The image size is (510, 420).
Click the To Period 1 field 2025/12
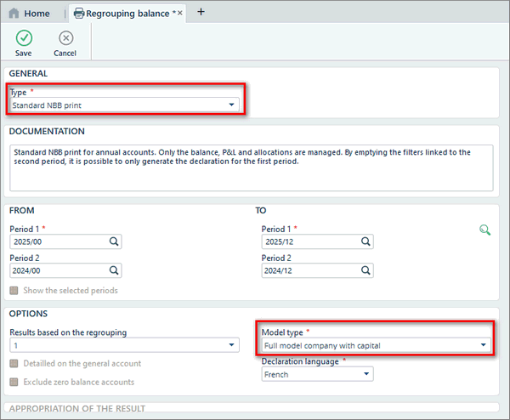[310, 242]
